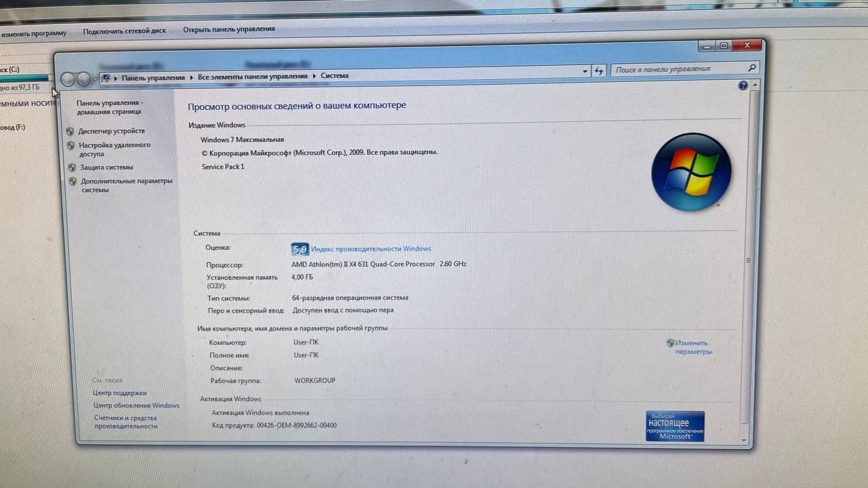This screenshot has width=868, height=488.
Task: Open Диспетчер устройств link
Action: tap(111, 131)
